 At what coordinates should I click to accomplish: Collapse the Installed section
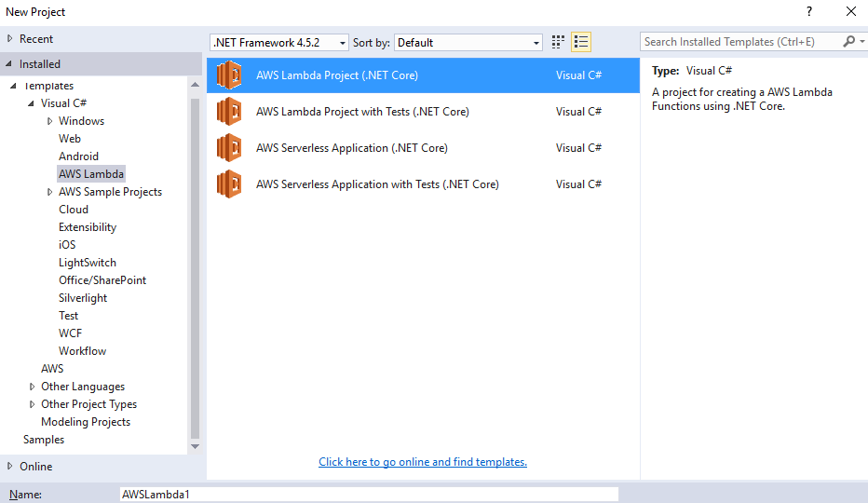9,64
